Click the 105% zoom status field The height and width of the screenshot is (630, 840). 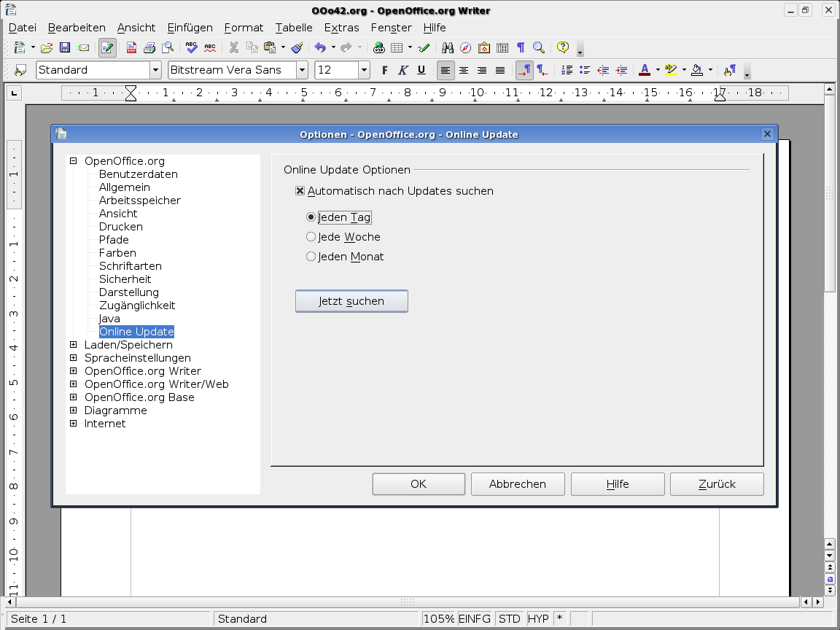439,619
